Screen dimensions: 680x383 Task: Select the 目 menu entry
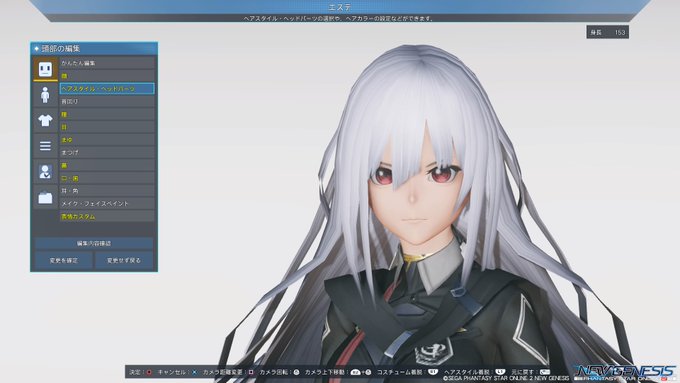(107, 127)
